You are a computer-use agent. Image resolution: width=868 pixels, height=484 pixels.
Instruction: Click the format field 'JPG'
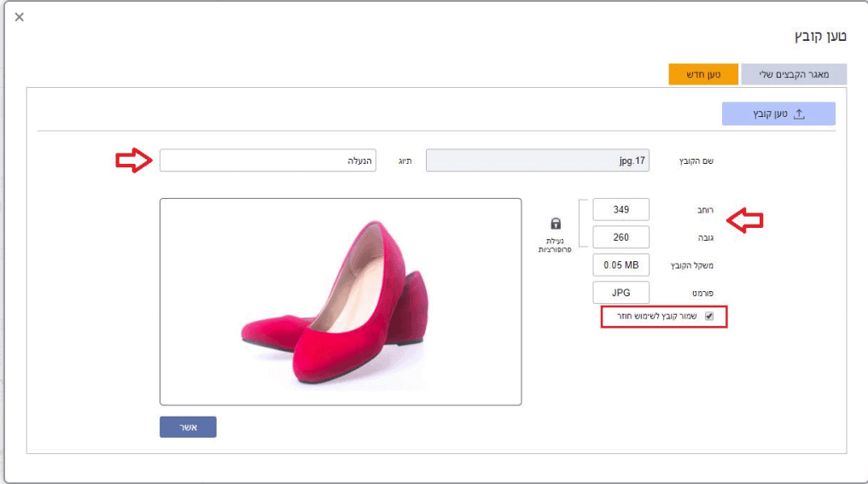pos(621,293)
